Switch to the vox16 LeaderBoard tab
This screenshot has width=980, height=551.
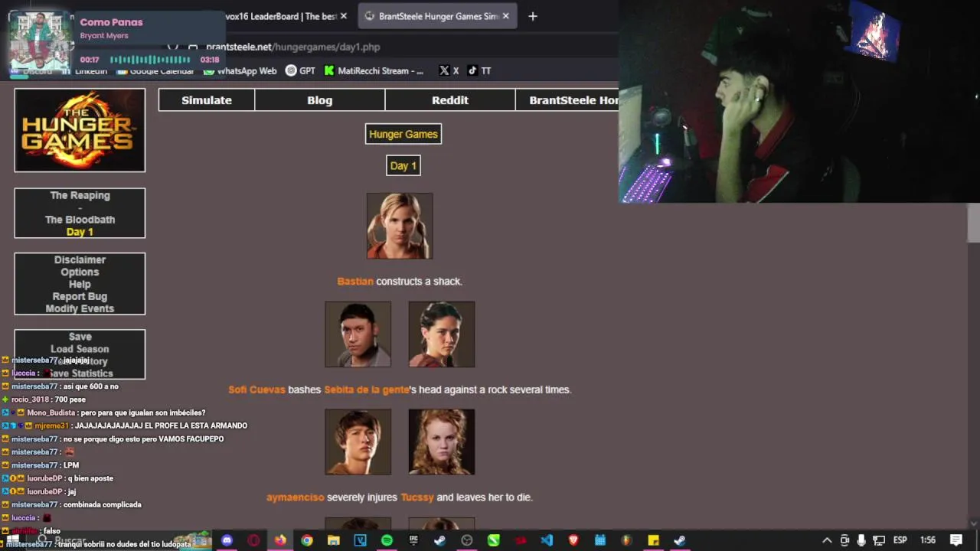click(280, 16)
